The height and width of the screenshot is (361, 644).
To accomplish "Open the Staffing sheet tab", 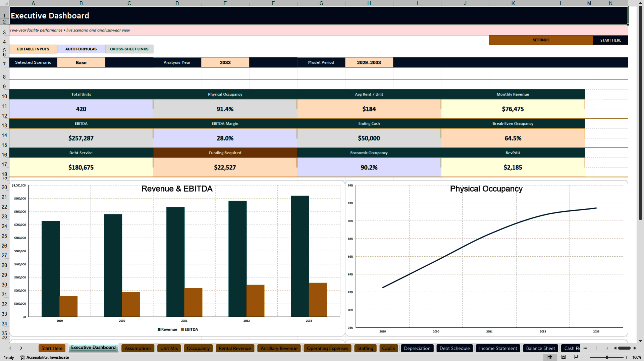I will [x=365, y=348].
